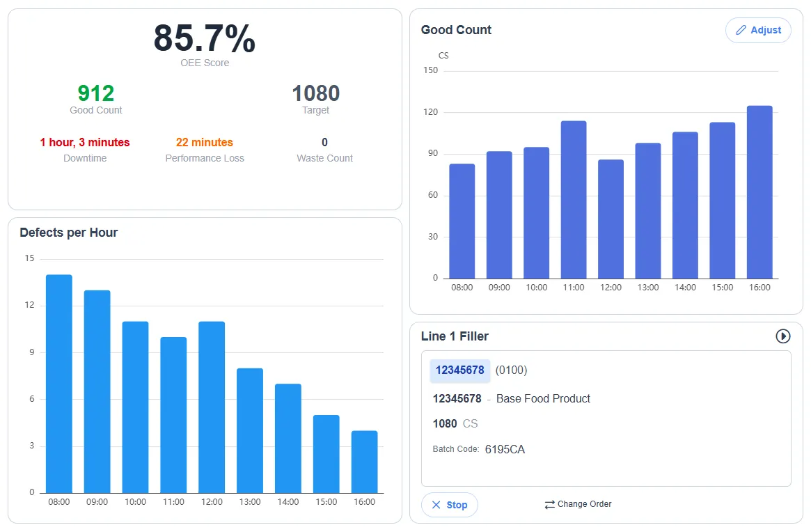
Task: Click the 09:00 bar in Defects per Hour
Action: click(97, 392)
